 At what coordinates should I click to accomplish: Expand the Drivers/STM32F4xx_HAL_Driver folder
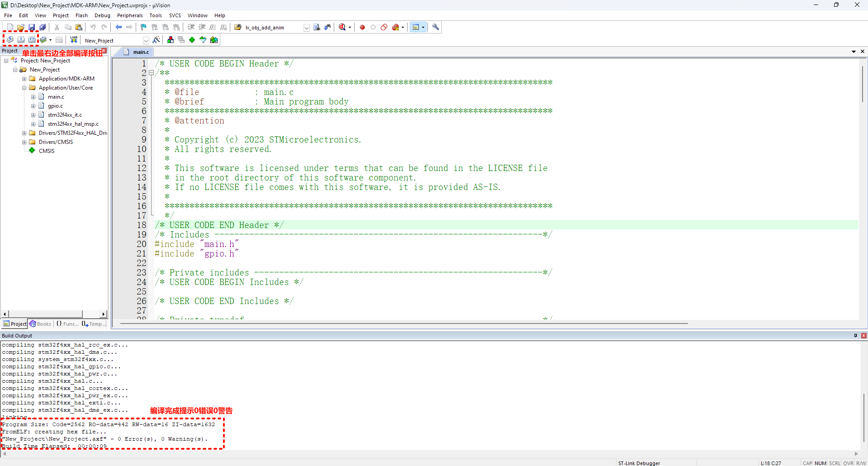pos(24,133)
